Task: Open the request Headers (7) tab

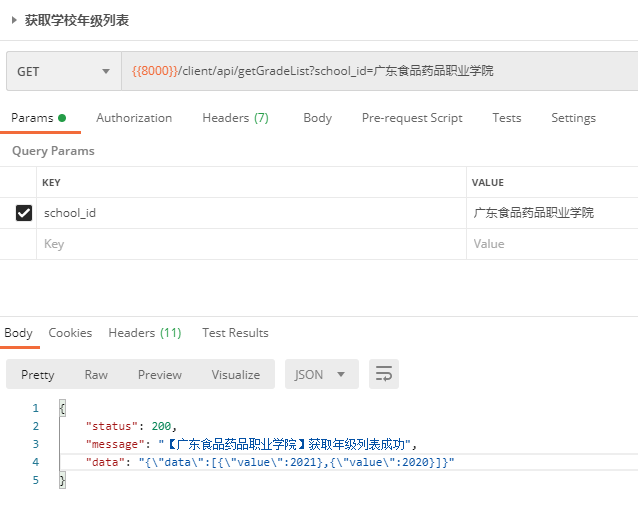Action: pyautogui.click(x=235, y=118)
